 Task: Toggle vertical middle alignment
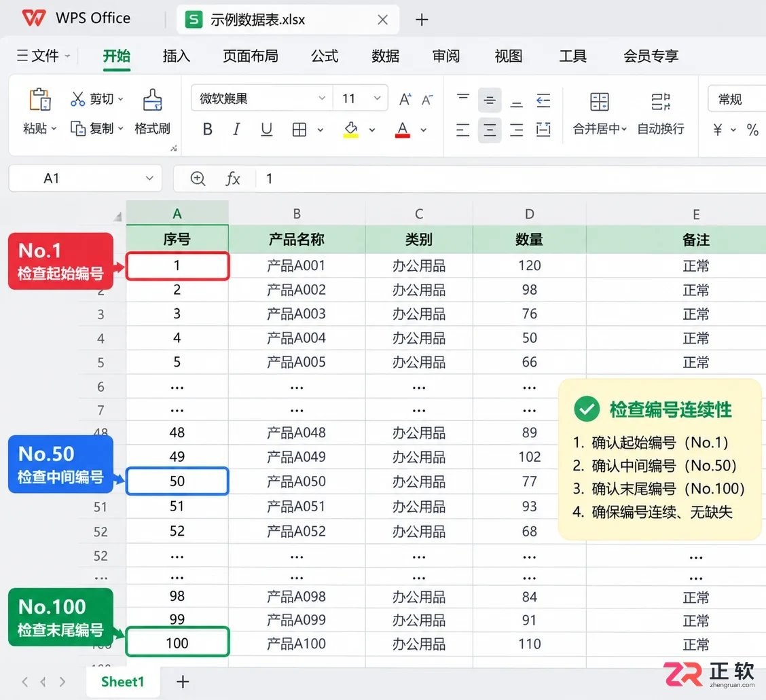490,100
